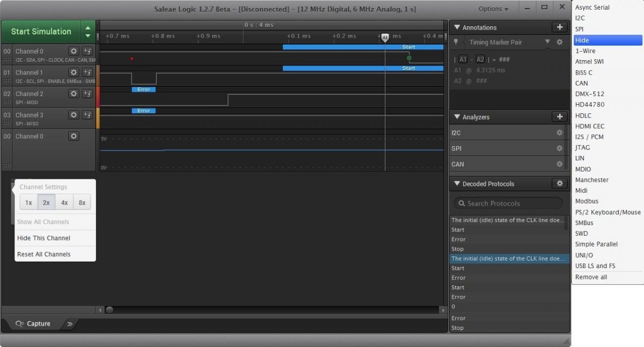Set channel height to 2x
This screenshot has width=644, height=347.
46,203
